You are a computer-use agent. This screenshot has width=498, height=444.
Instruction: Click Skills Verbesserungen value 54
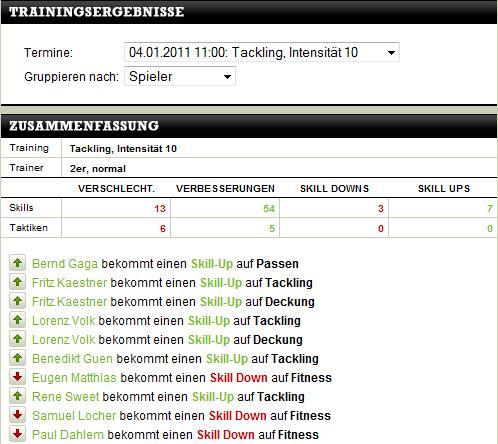[x=269, y=209]
